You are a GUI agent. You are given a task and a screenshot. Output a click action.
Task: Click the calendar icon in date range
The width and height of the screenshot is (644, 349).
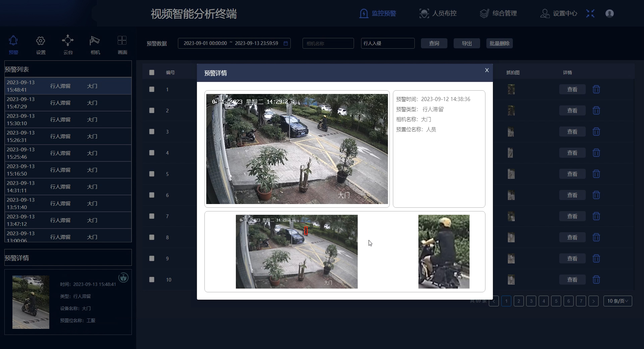pos(286,43)
